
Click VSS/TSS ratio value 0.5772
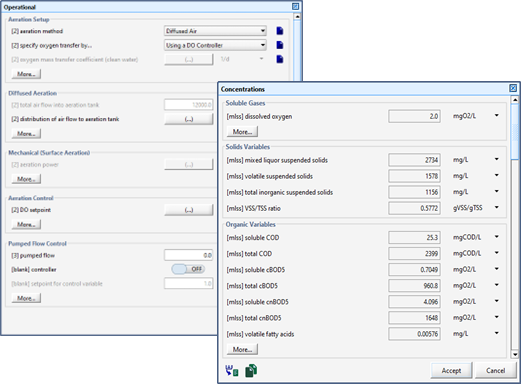click(414, 208)
